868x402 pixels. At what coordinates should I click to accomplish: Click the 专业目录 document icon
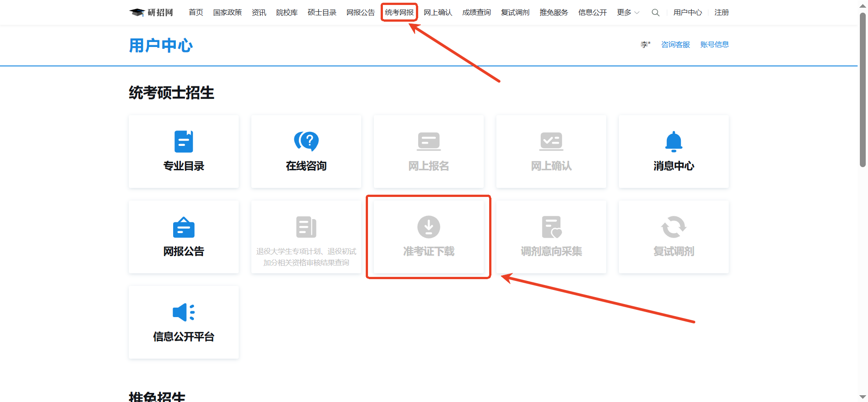pyautogui.click(x=184, y=141)
